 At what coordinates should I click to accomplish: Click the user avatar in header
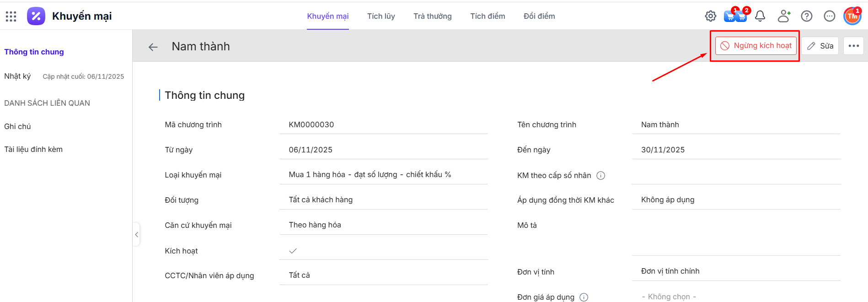click(x=852, y=16)
